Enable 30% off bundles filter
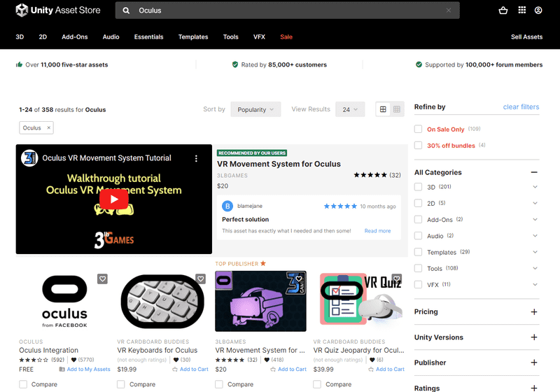560x392 pixels. pyautogui.click(x=418, y=146)
